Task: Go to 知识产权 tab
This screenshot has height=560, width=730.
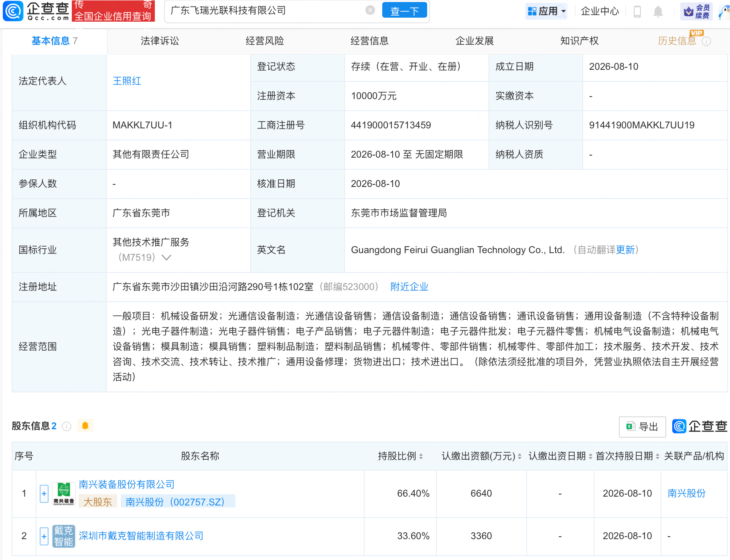Action: point(579,41)
